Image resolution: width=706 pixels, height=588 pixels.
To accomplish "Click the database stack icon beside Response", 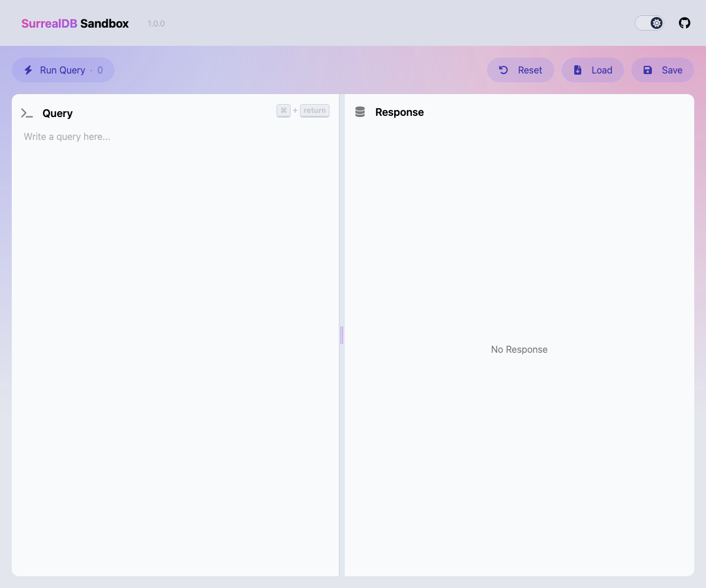I will click(x=360, y=112).
